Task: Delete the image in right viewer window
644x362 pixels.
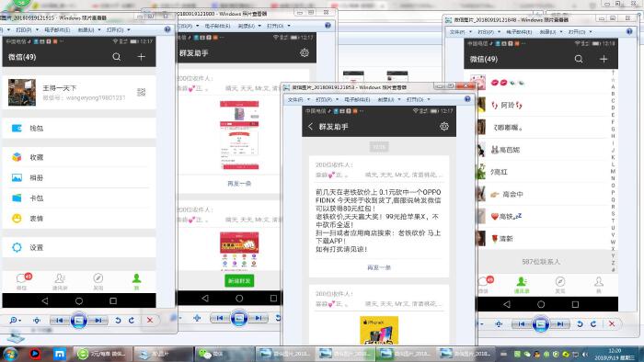Action: (x=612, y=324)
